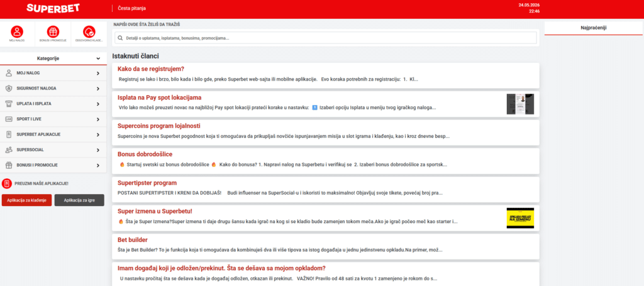Click the Superbet logo

pos(53,8)
